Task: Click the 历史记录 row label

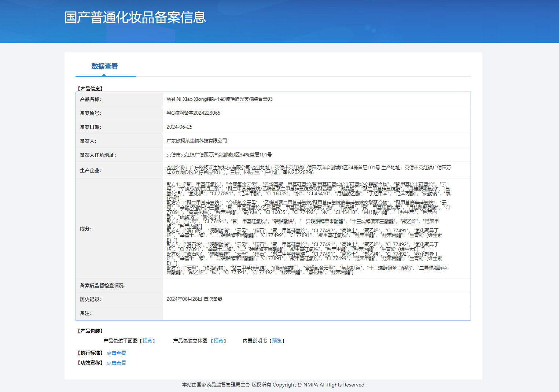Action: pos(91,299)
